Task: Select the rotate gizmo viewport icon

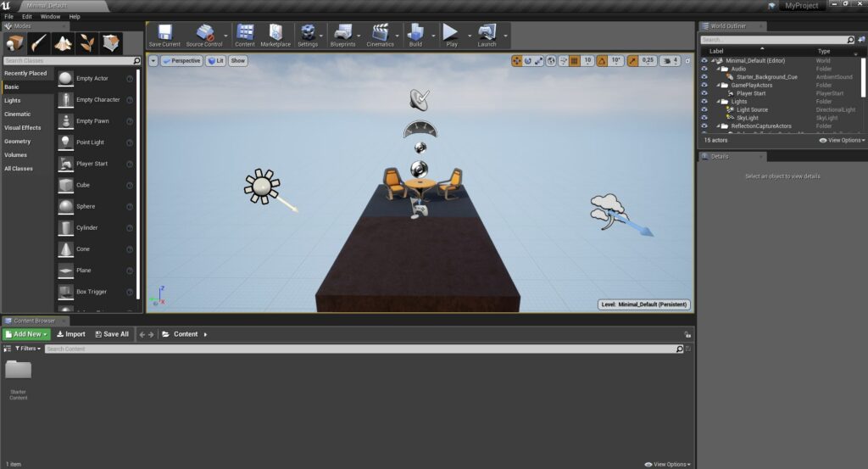Action: pyautogui.click(x=527, y=61)
